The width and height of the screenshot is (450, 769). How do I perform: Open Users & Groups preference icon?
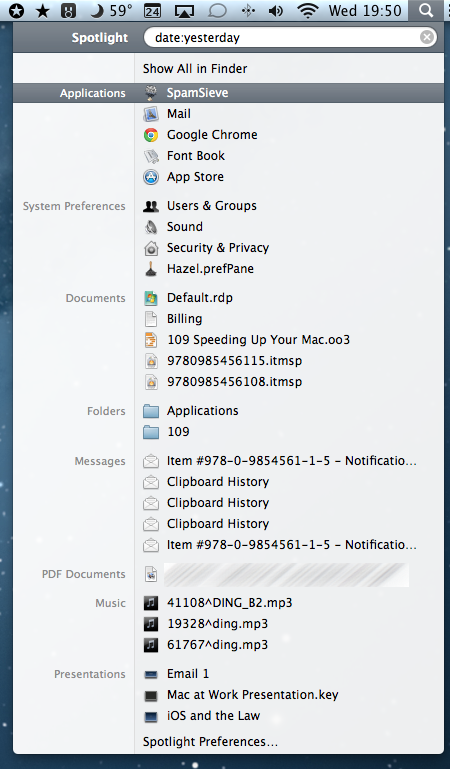click(151, 206)
